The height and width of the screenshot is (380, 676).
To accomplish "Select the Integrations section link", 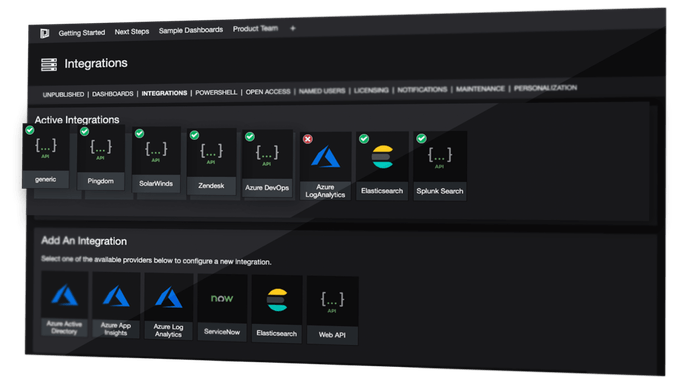I will (164, 93).
